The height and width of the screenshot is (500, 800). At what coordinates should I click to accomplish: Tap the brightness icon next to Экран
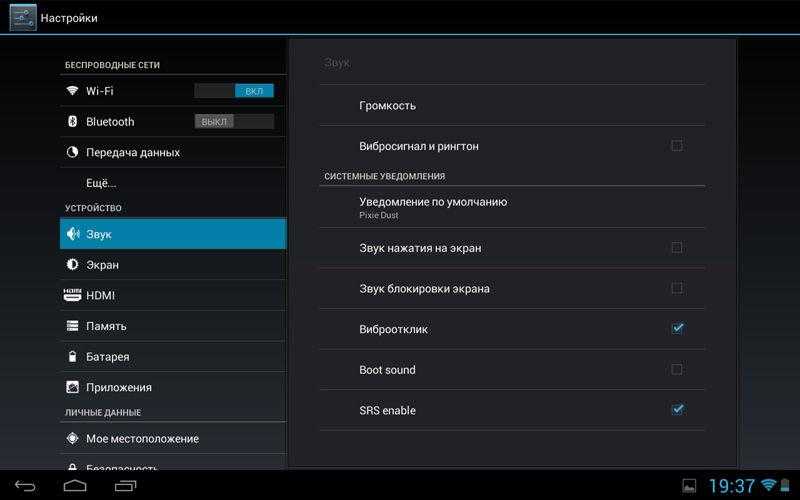click(72, 264)
